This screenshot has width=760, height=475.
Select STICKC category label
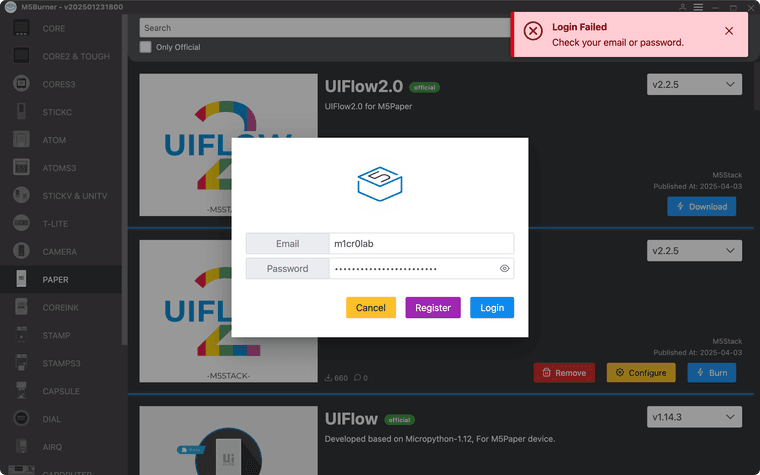pyautogui.click(x=57, y=112)
